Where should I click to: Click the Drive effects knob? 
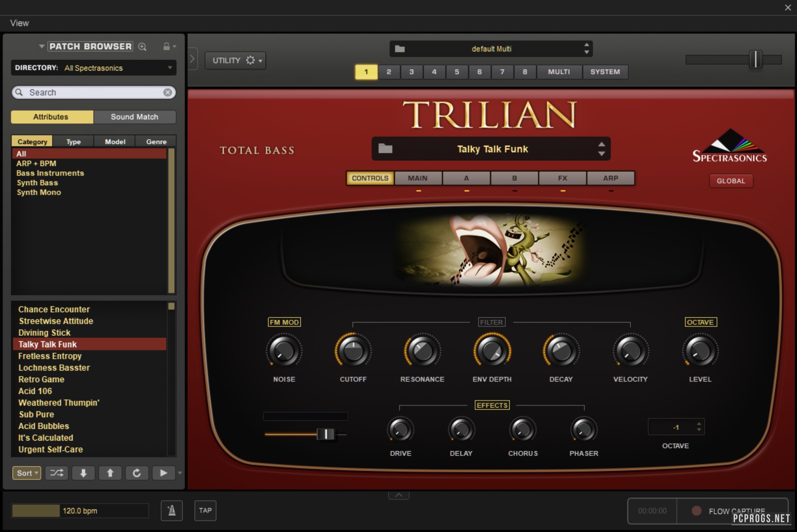pos(400,430)
